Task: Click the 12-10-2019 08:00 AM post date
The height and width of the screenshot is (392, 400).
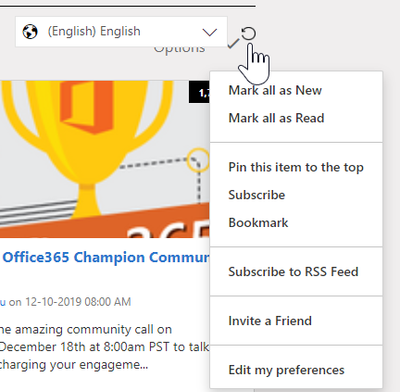Action: (x=78, y=302)
